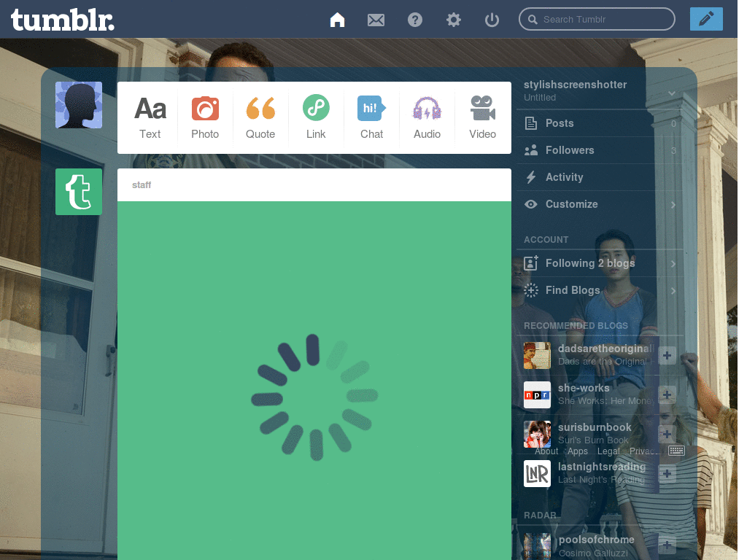Open the Apps footer link
Image resolution: width=747 pixels, height=560 pixels.
coord(578,451)
